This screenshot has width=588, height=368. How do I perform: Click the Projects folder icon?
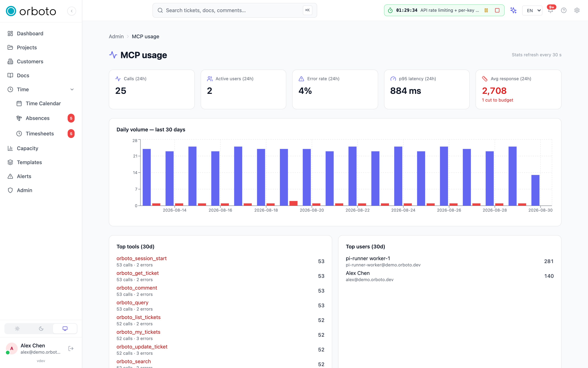(10, 47)
